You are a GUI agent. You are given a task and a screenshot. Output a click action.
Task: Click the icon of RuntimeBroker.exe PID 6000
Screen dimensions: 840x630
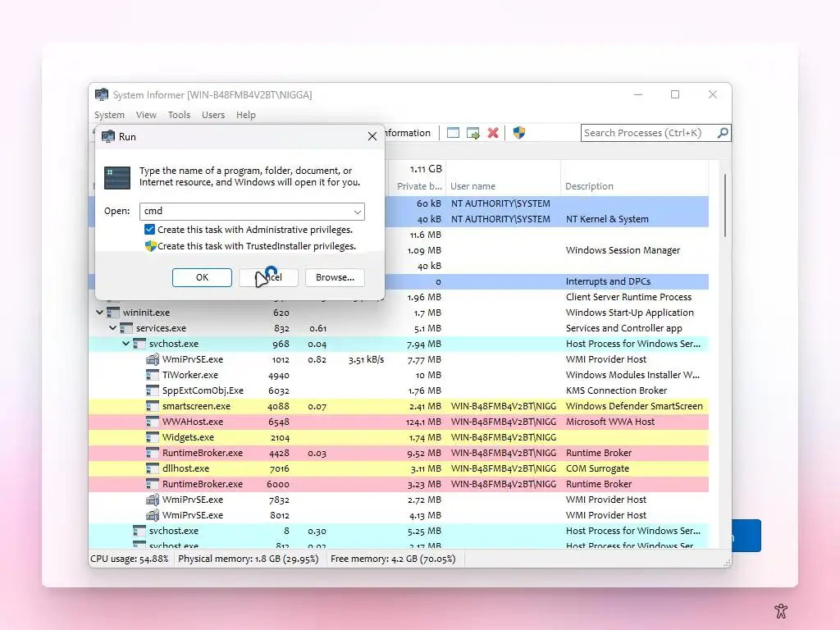pyautogui.click(x=153, y=484)
